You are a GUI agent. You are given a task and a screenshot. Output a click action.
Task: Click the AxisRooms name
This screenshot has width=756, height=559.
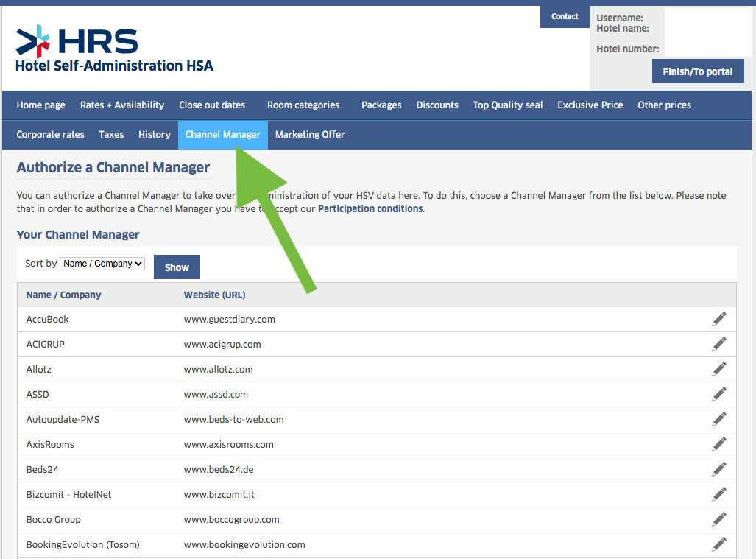click(x=50, y=445)
